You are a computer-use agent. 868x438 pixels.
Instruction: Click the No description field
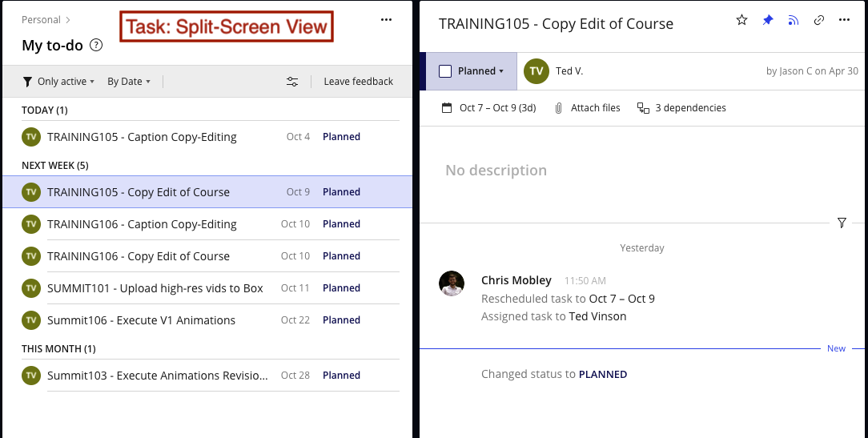point(496,171)
